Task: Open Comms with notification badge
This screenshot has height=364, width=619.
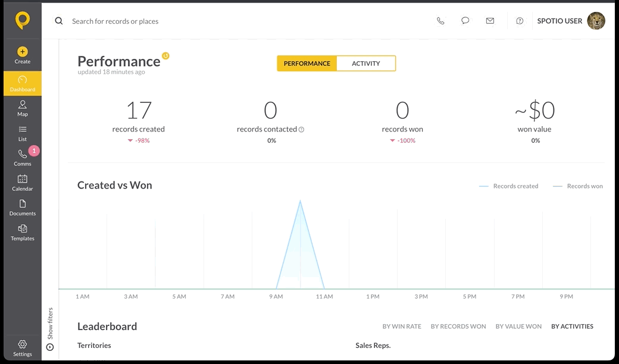Action: (x=23, y=158)
